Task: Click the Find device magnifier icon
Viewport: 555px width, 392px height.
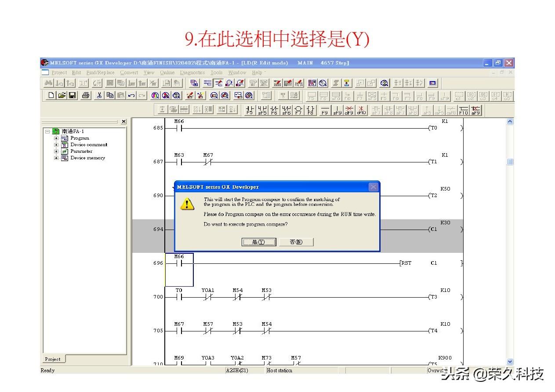Action: click(155, 95)
